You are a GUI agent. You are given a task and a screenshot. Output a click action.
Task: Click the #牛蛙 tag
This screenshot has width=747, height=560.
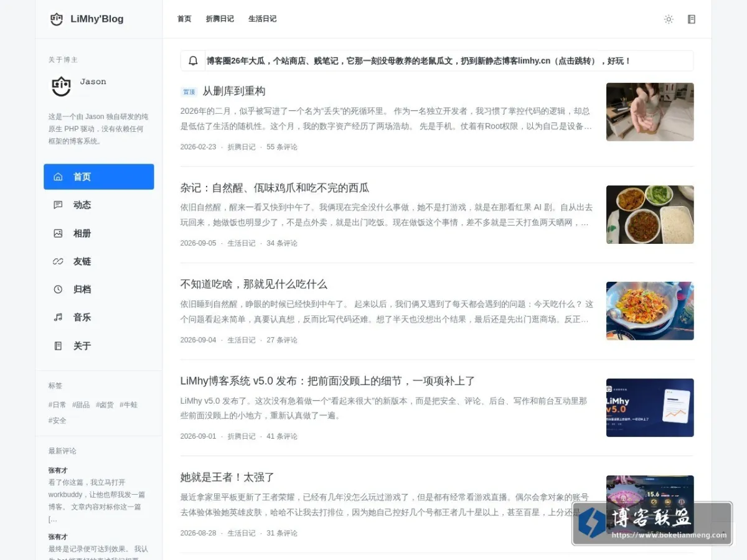tap(128, 404)
